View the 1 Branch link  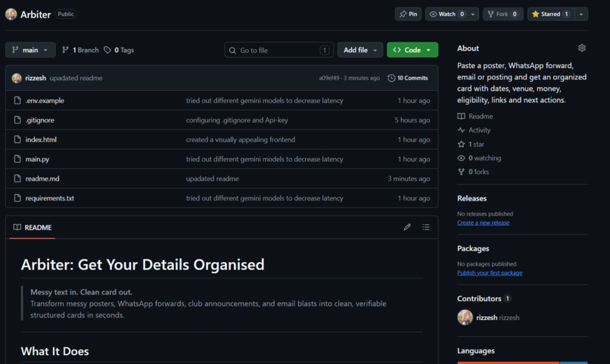coord(80,50)
